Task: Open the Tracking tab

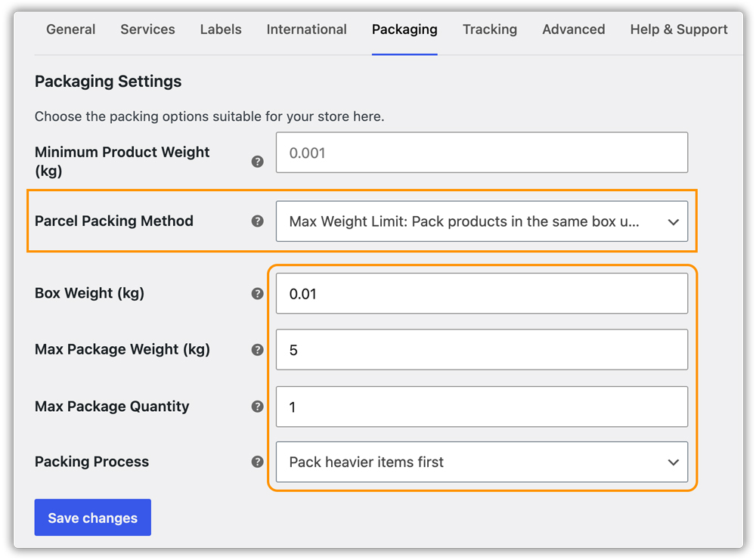Action: point(490,29)
